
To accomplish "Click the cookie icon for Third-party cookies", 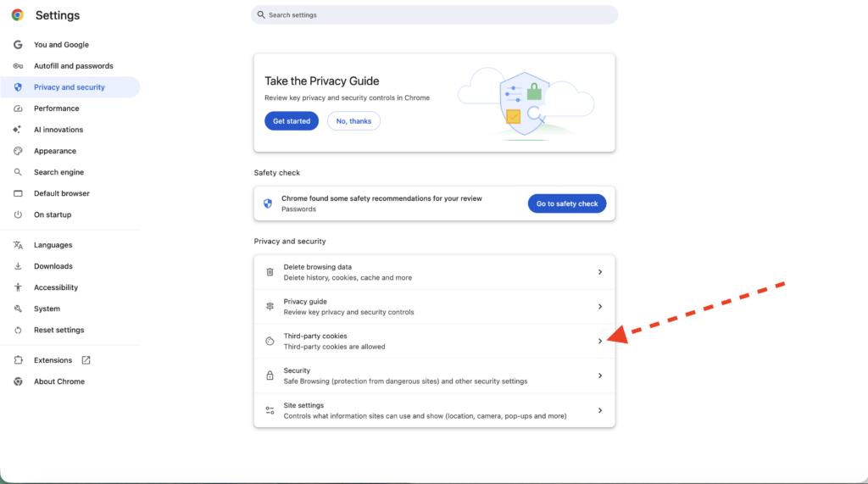I will click(270, 341).
